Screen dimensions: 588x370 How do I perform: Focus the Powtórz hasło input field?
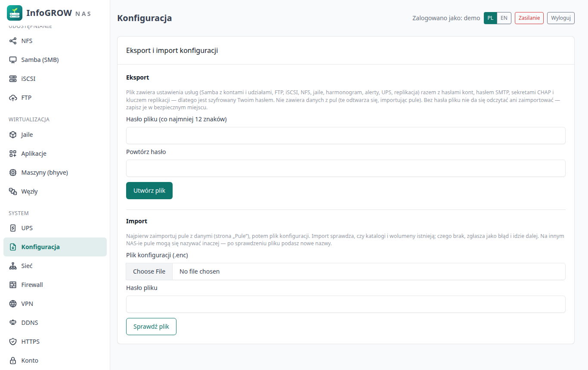coord(346,168)
